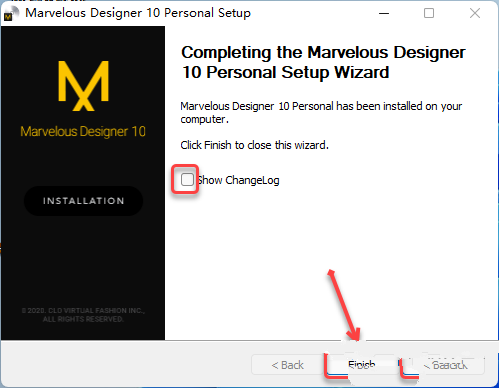Close the setup wizard window
499x388 pixels.
[475, 13]
